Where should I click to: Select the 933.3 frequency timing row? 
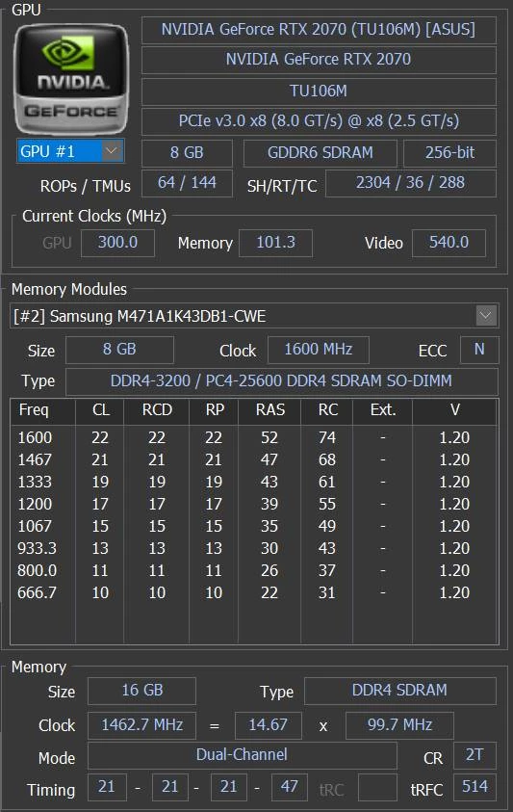[254, 548]
